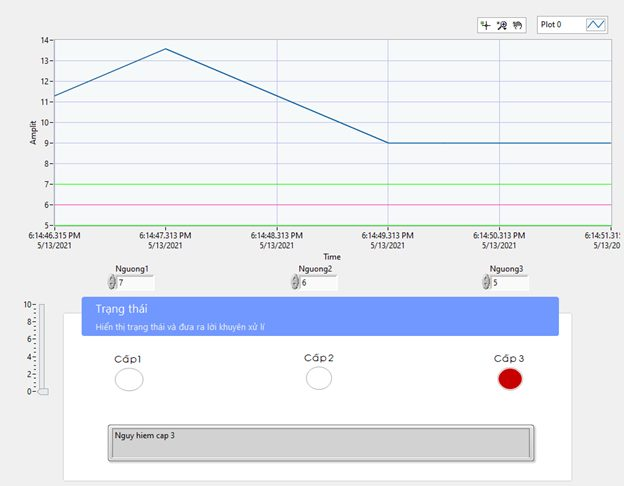Click the Time x-axis label
Image resolution: width=624 pixels, height=486 pixels.
[x=332, y=257]
